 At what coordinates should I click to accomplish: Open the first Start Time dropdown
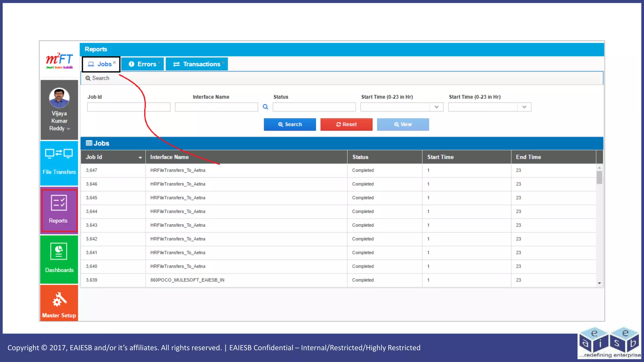coord(436,107)
